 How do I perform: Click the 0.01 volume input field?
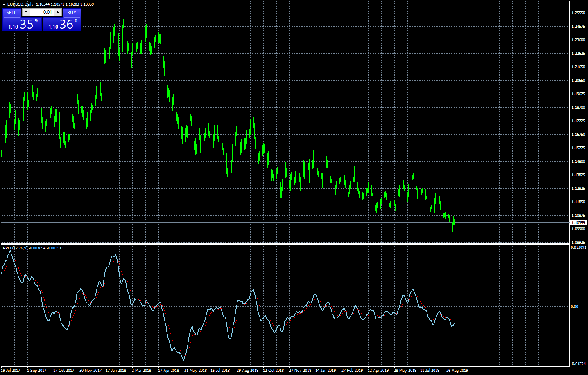tap(42, 12)
